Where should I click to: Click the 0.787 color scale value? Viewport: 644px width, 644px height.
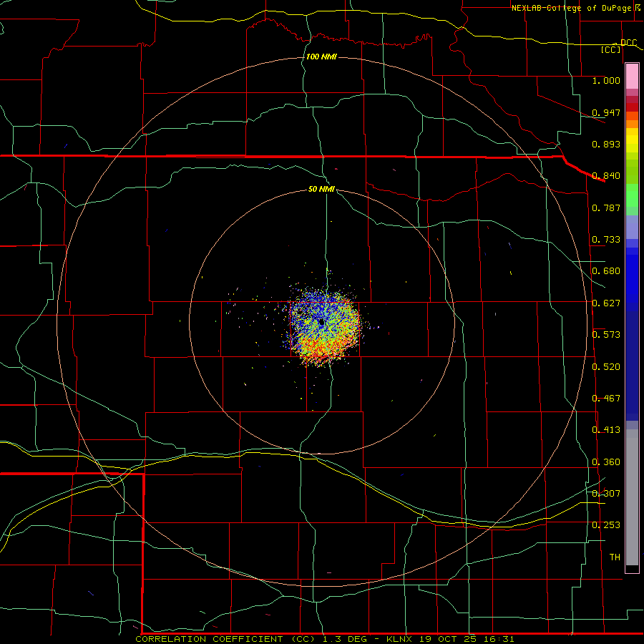pyautogui.click(x=606, y=208)
